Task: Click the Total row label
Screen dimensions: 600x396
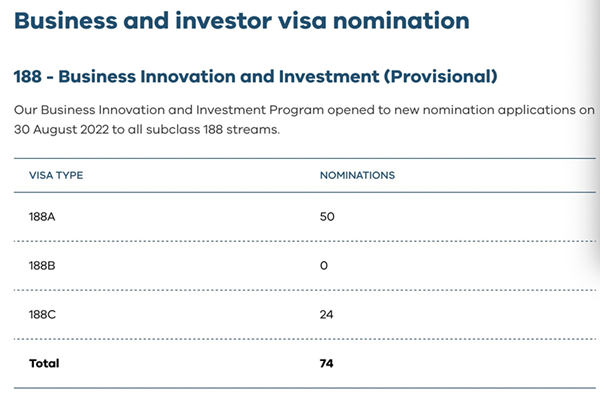Action: 44,363
